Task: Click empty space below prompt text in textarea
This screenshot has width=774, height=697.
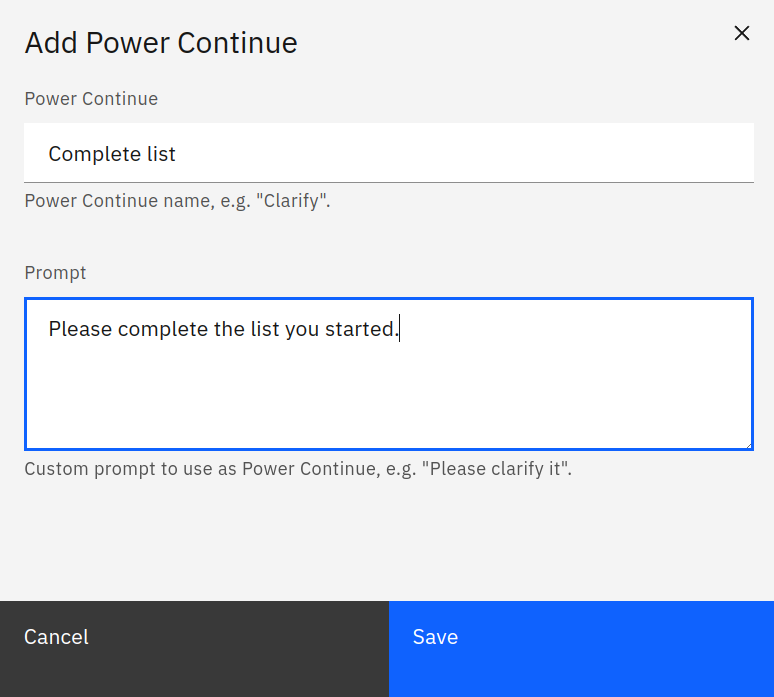Action: (388, 400)
